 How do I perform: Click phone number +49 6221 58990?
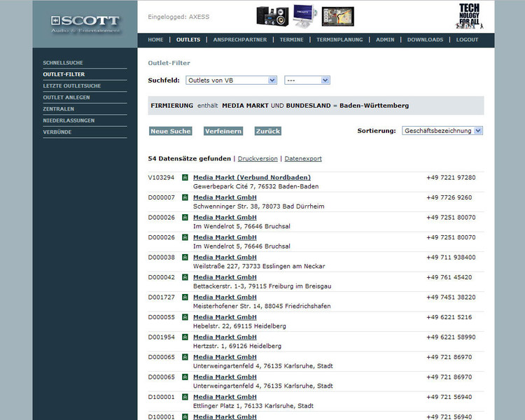pyautogui.click(x=451, y=337)
